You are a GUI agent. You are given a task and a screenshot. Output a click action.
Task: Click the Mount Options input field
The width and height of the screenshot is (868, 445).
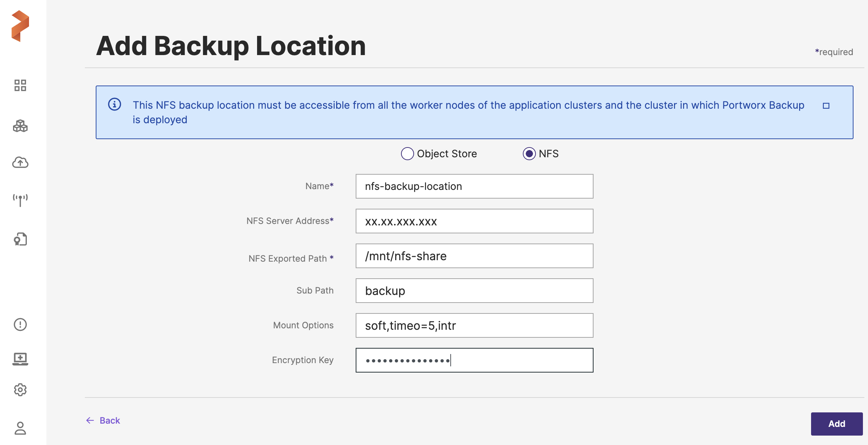click(474, 325)
